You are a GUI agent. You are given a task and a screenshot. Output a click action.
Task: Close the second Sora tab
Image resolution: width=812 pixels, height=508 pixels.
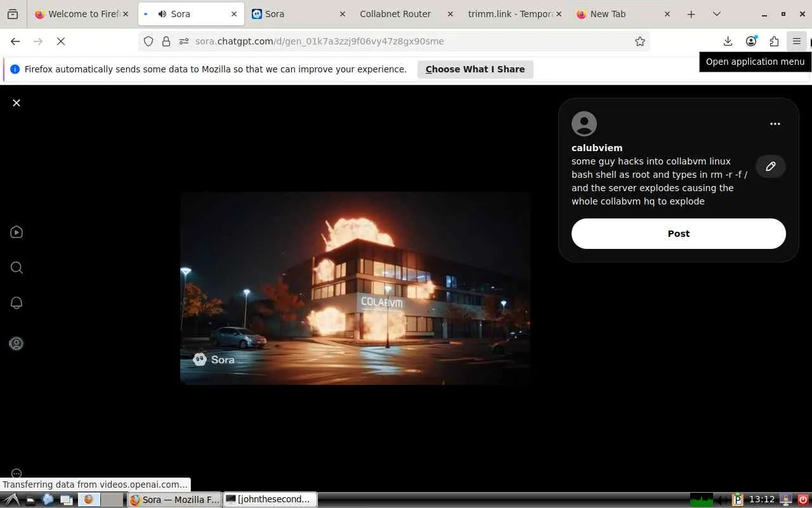coord(343,14)
